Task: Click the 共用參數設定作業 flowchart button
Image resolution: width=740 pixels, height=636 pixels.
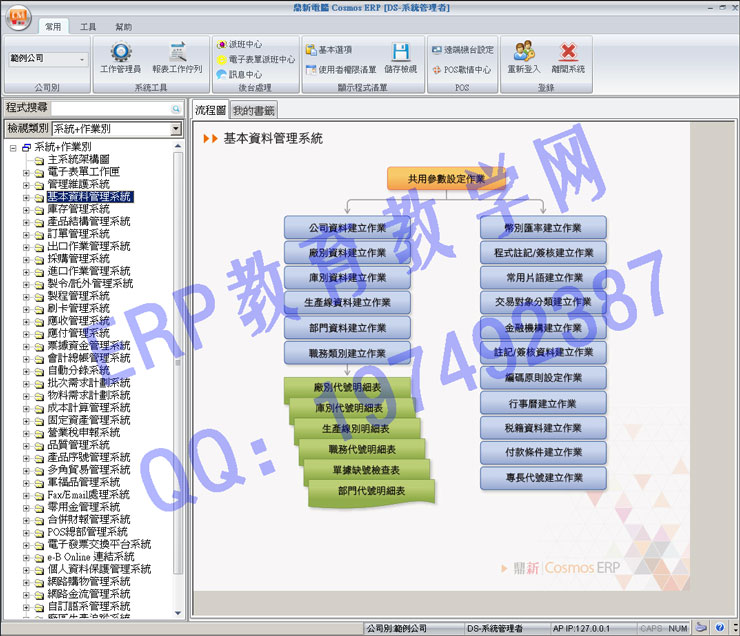Action: pyautogui.click(x=446, y=179)
